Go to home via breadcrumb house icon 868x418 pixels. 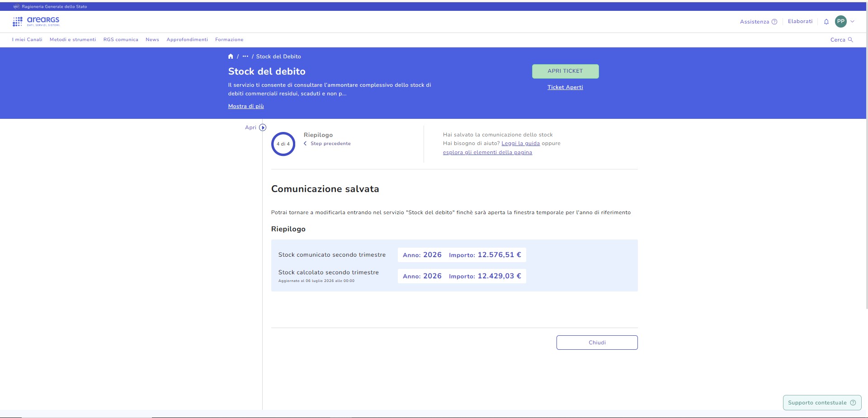coord(231,56)
